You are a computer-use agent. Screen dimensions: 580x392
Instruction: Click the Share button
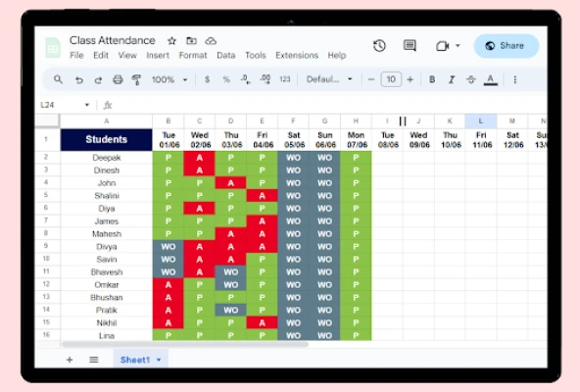pos(506,45)
